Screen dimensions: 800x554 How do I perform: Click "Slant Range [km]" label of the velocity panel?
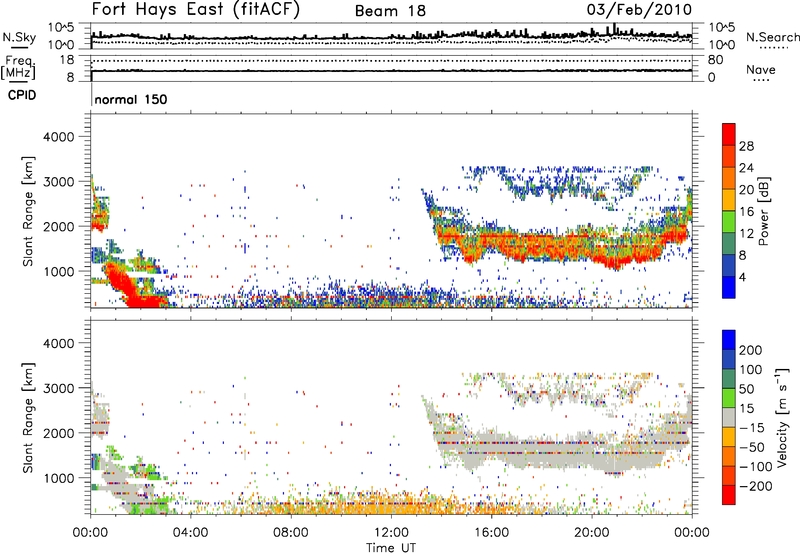coord(28,418)
